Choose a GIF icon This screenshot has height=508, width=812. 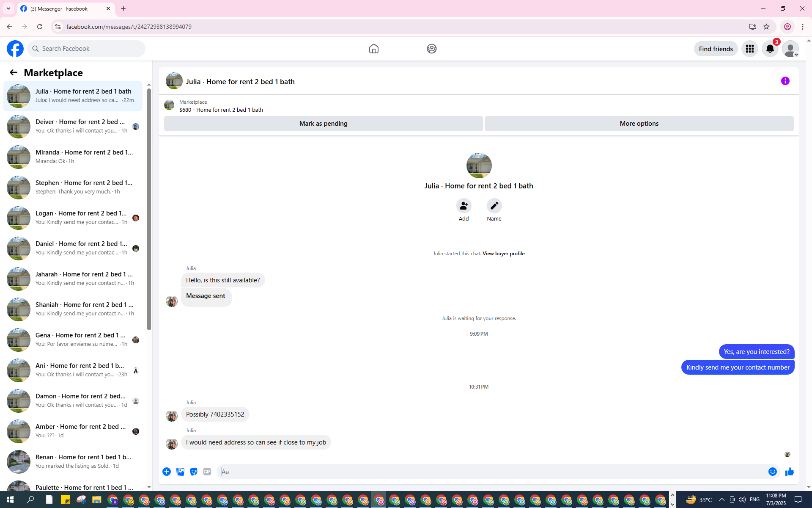point(207,472)
